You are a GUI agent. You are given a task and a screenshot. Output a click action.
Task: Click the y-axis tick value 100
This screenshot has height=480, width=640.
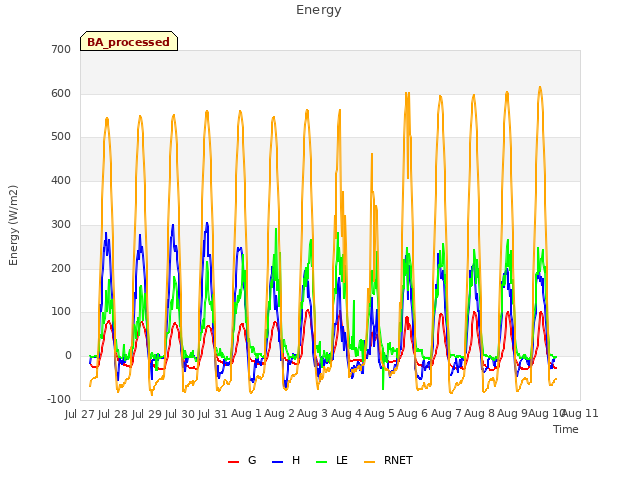tap(61, 312)
